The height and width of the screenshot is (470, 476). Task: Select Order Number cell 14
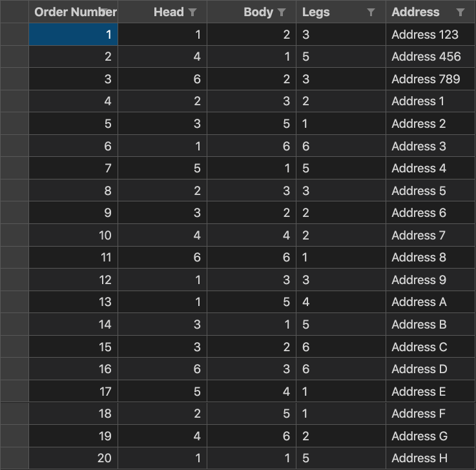(74, 324)
